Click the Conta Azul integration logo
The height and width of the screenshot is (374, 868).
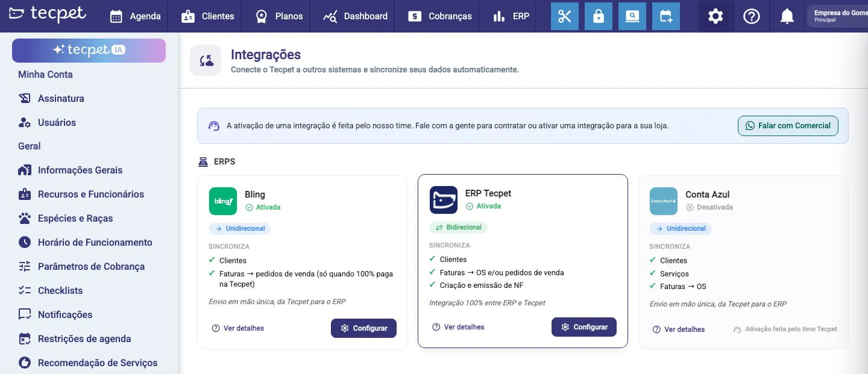pos(664,201)
